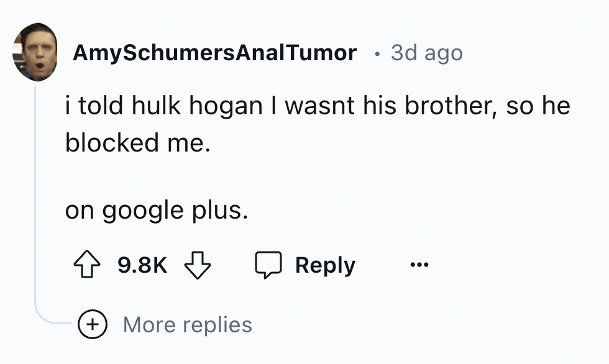Show the "More replies" text link
Viewport: 609px width, 364px height.
click(187, 324)
